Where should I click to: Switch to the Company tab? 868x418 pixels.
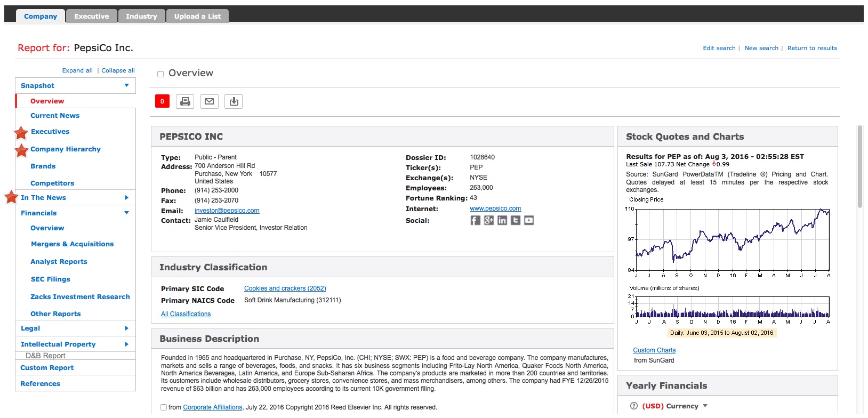[x=41, y=16]
